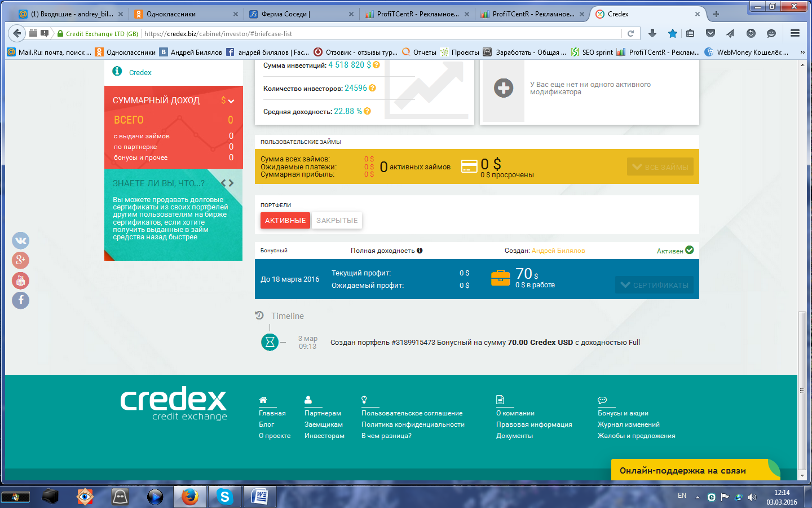Open the Google+ social icon
This screenshot has width=812, height=508.
tap(21, 260)
